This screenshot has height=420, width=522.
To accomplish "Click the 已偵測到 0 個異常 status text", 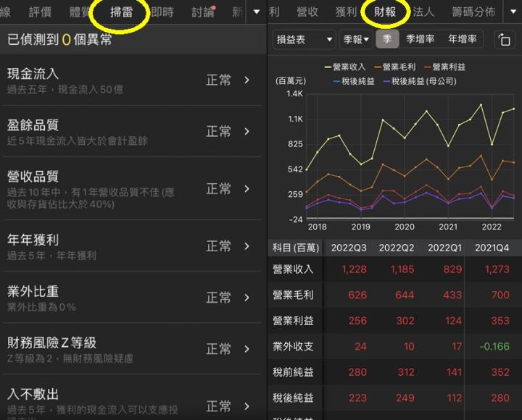I will (x=59, y=40).
